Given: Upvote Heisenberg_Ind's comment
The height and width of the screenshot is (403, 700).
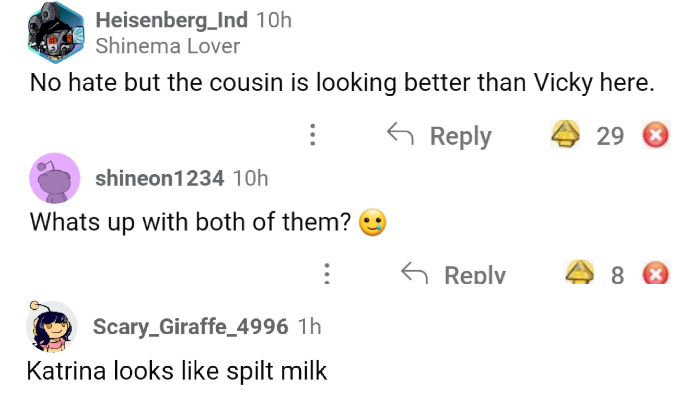Looking at the screenshot, I should tap(567, 135).
